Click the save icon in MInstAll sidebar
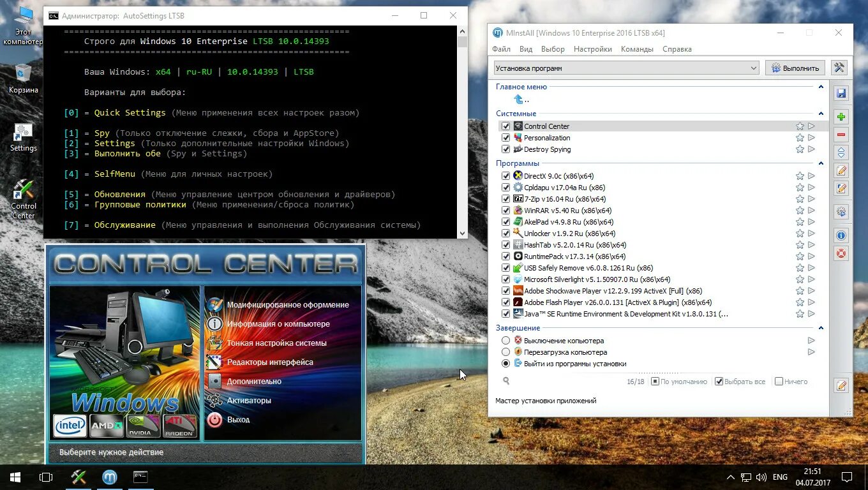 point(841,94)
